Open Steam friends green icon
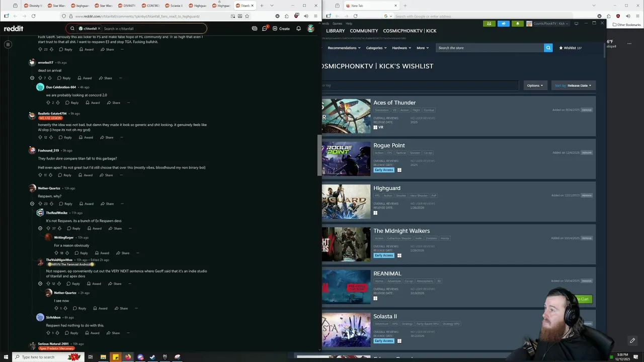 [x=489, y=24]
